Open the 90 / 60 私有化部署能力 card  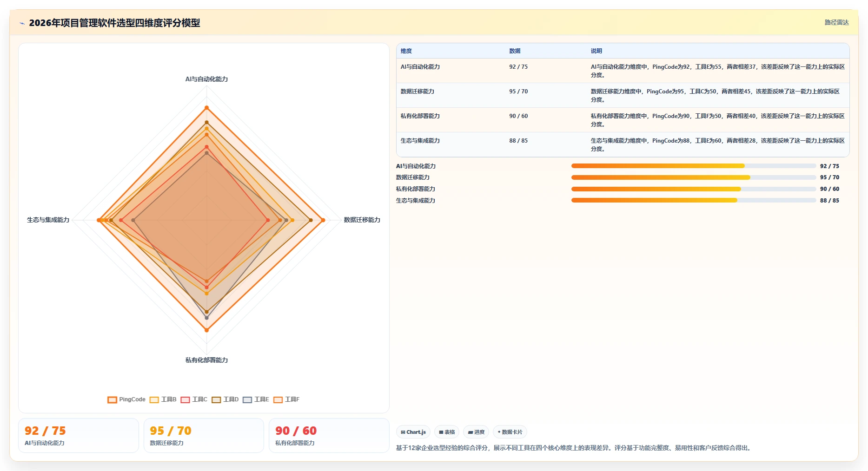click(x=329, y=435)
